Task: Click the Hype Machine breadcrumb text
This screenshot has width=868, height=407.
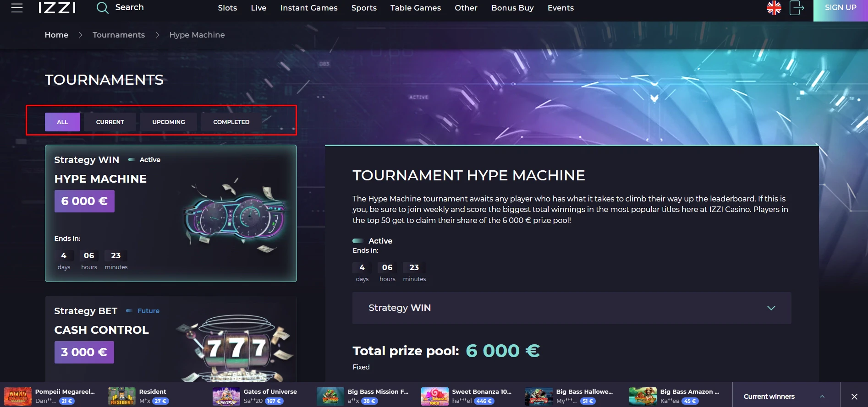Action: point(197,35)
